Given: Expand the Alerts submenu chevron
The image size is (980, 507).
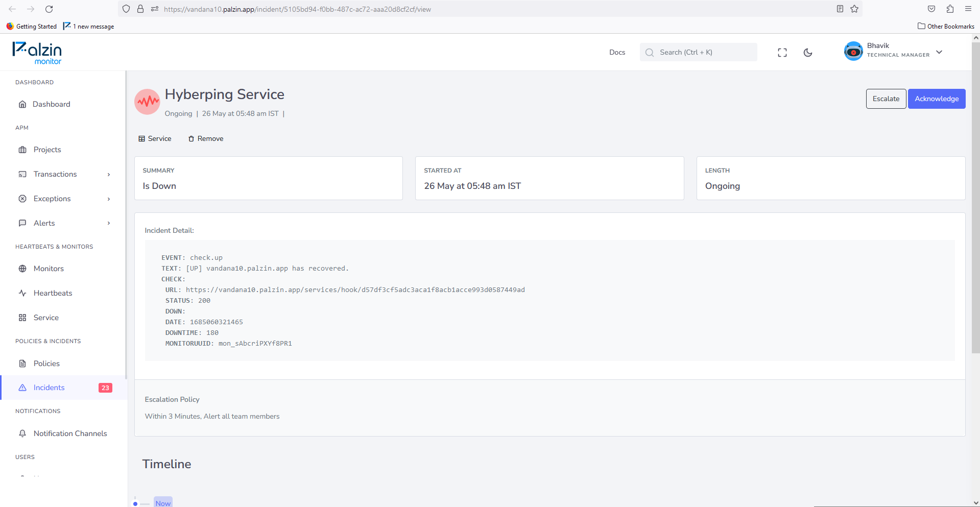Looking at the screenshot, I should click(109, 223).
